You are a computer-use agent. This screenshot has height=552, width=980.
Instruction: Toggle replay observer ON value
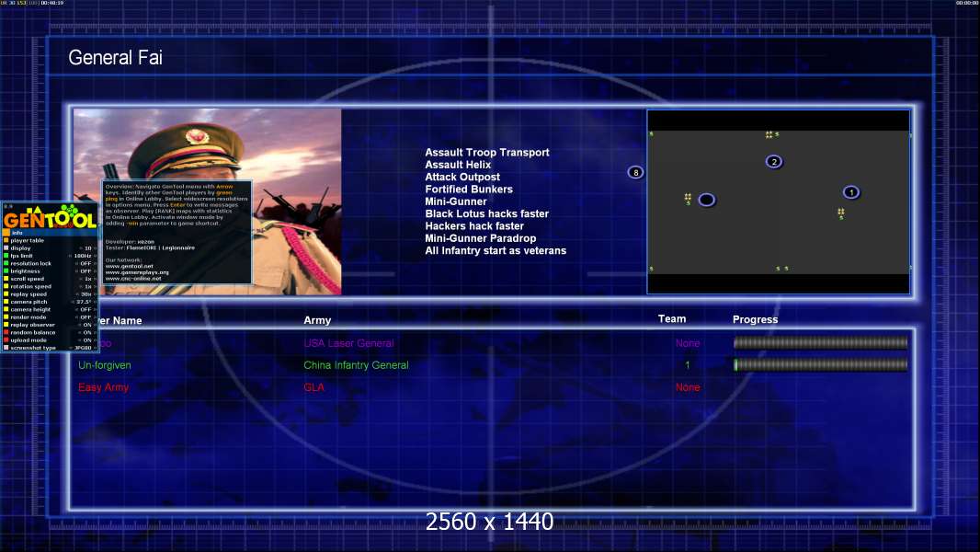click(87, 325)
